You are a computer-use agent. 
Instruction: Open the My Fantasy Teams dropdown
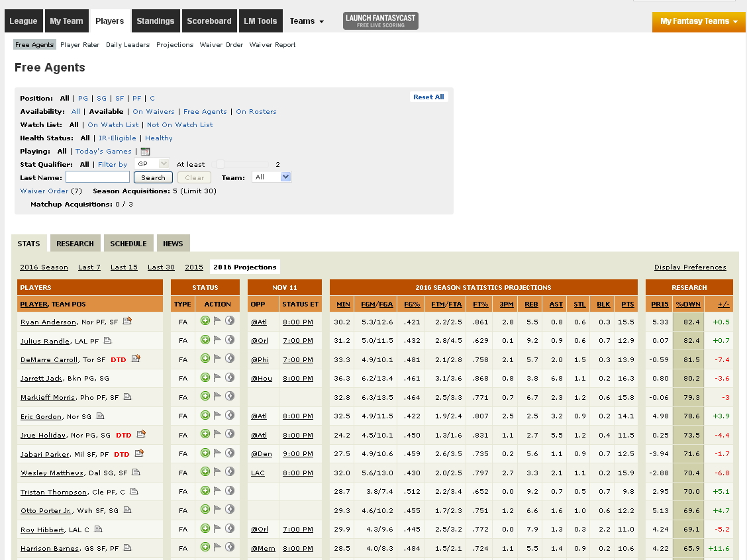[699, 21]
